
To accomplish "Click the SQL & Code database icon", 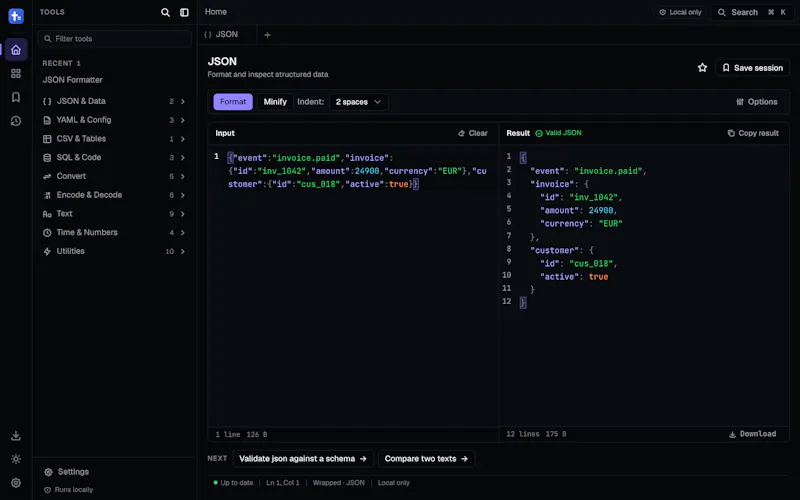I will coord(47,158).
